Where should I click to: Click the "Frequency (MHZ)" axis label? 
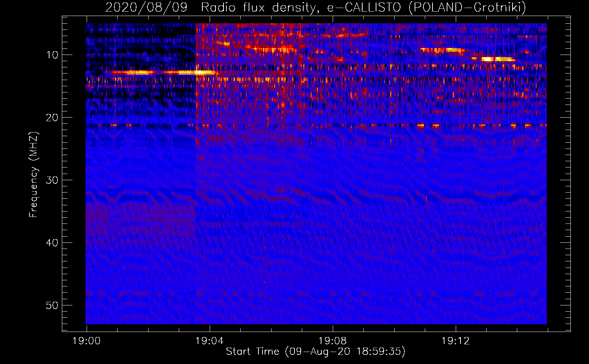point(33,175)
